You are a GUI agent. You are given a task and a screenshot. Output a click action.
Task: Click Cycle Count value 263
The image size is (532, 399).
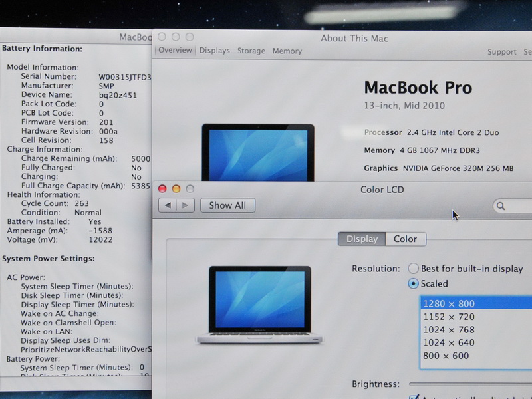point(82,203)
